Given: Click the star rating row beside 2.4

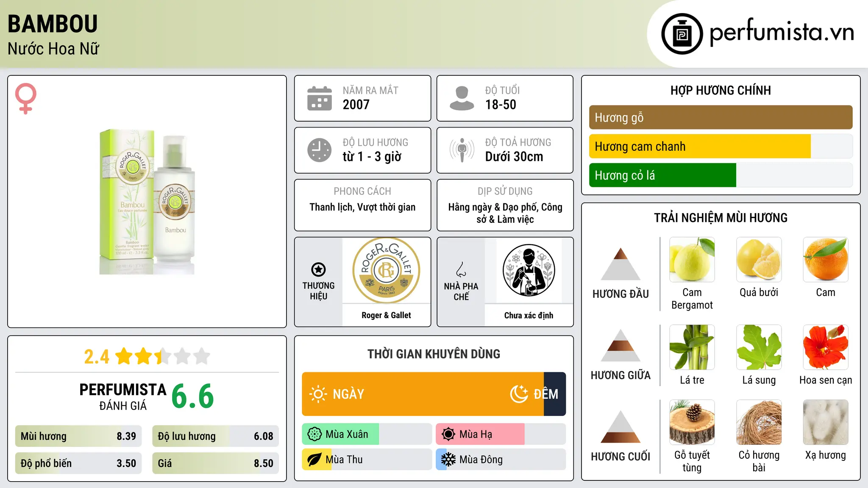Looking at the screenshot, I should pyautogui.click(x=162, y=356).
